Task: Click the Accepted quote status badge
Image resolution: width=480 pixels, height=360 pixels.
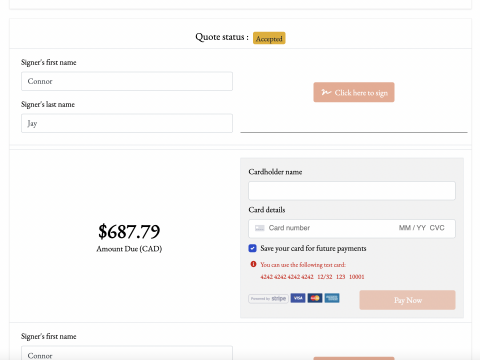Action: 269,38
